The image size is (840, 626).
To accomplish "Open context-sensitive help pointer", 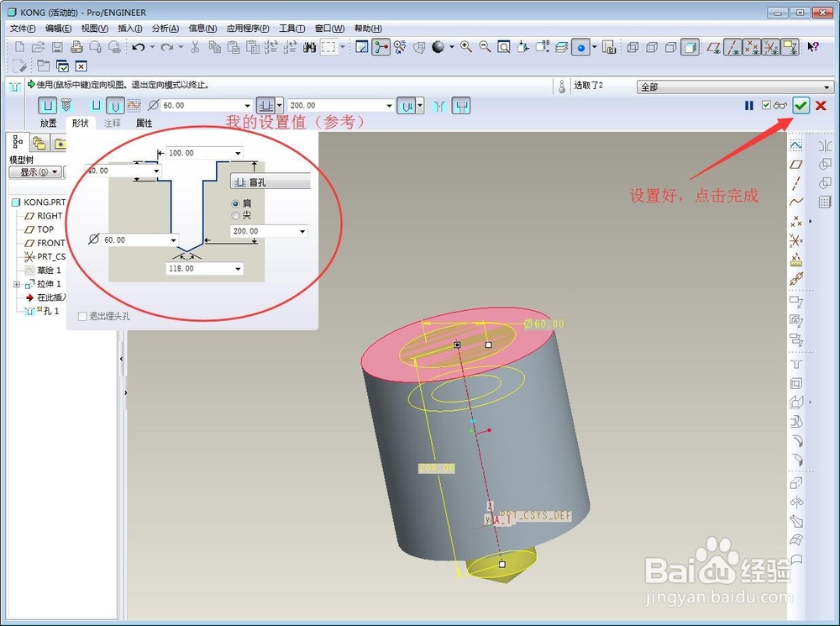I will pos(813,47).
